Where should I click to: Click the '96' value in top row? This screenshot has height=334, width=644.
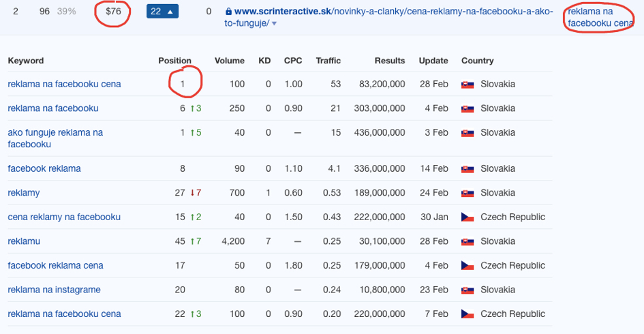44,12
